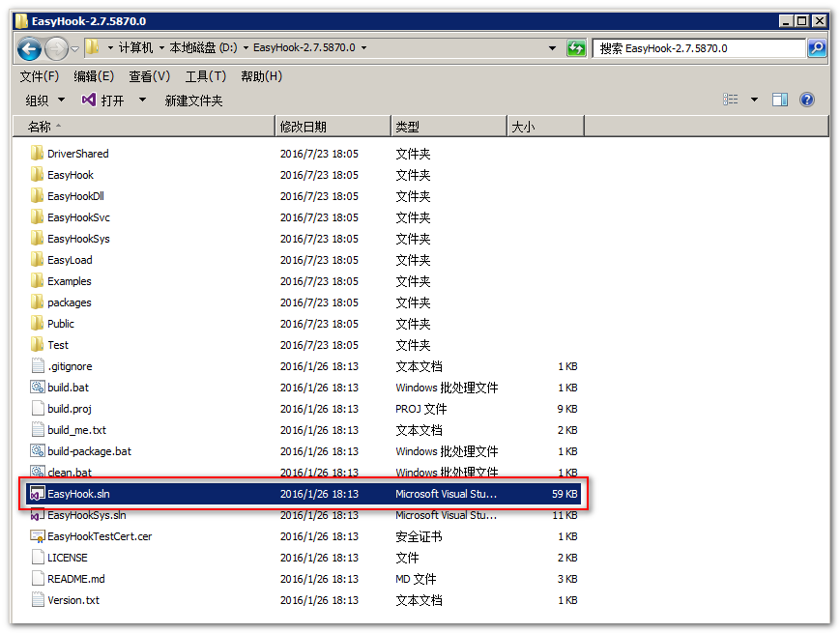Click the build-package.bat file icon

(x=38, y=451)
